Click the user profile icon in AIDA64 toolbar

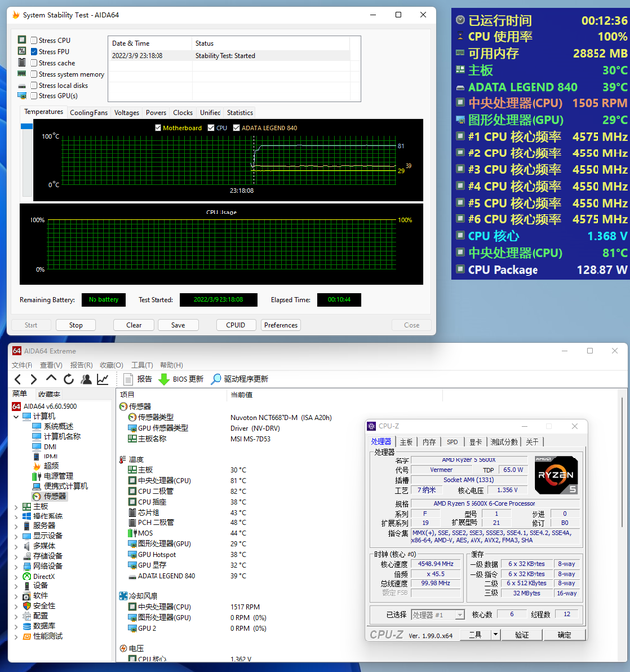click(x=86, y=379)
